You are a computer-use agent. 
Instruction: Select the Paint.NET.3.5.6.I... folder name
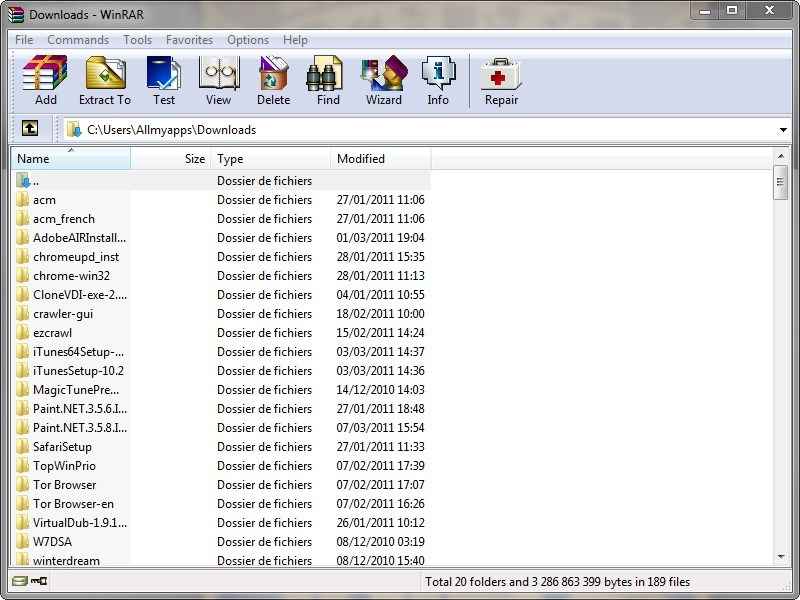click(80, 409)
